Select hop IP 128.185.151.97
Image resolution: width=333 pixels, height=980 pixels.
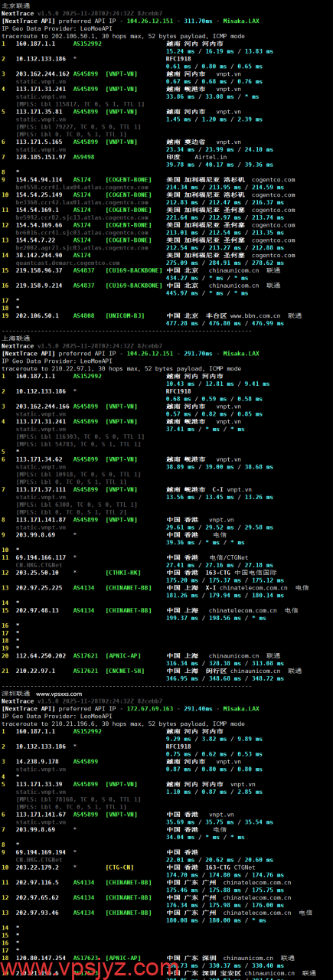(41, 157)
